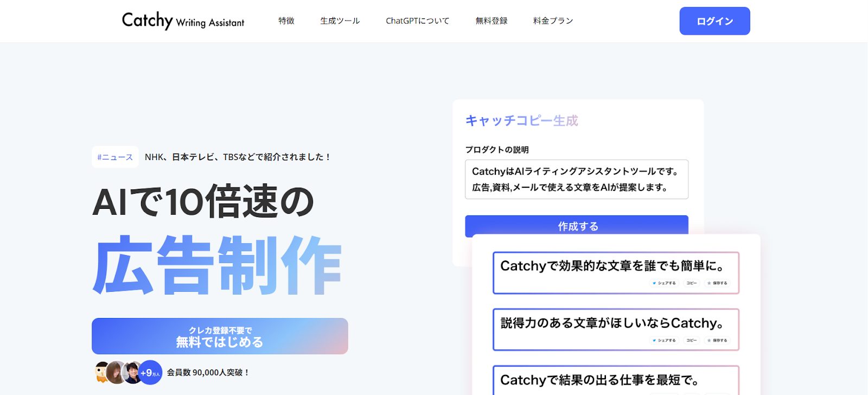Viewport: 868px width, 395px height.
Task: Click the プロダクトの説明 text field
Action: point(576,180)
